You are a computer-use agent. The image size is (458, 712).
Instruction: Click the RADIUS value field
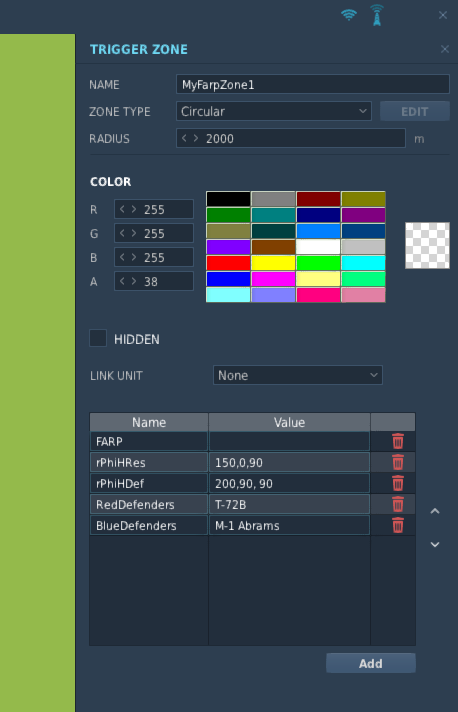pos(291,138)
